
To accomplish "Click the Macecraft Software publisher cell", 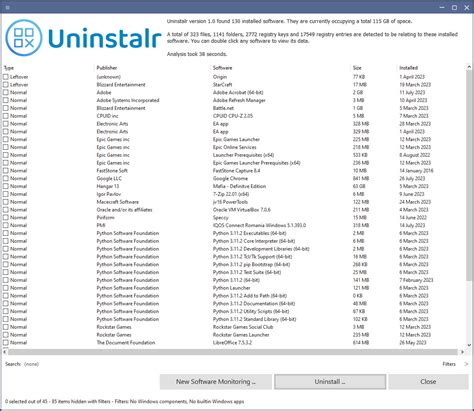I will [x=117, y=202].
